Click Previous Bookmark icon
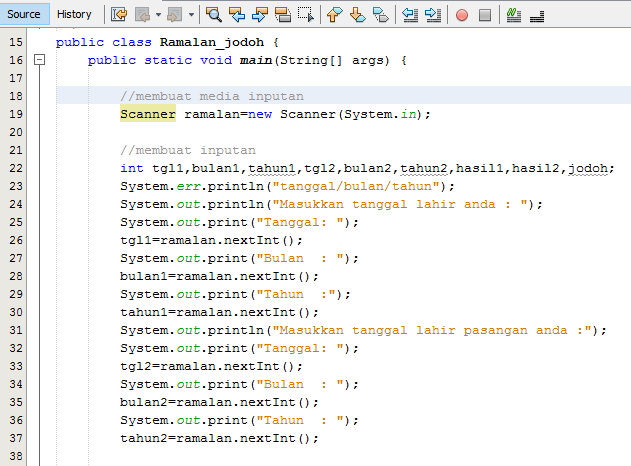Viewport: 631px width, 466px height. tap(334, 15)
